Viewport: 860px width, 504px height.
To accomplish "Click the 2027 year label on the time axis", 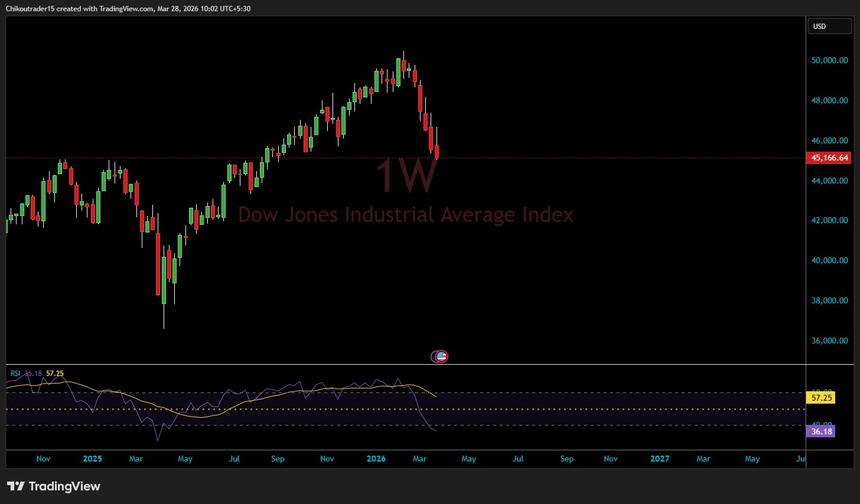I will [x=660, y=459].
